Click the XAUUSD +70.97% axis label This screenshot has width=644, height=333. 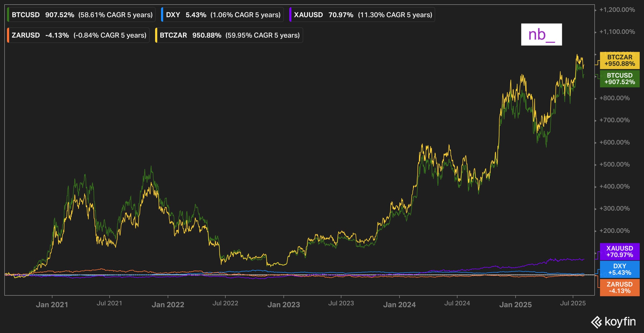point(620,252)
